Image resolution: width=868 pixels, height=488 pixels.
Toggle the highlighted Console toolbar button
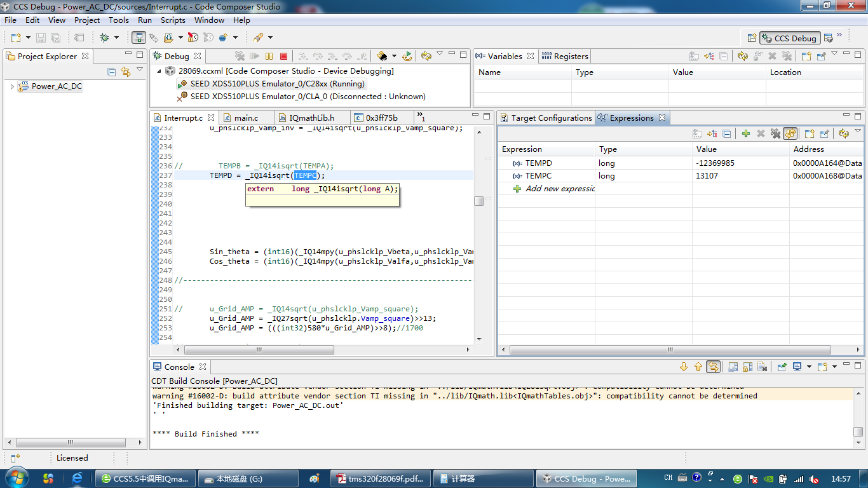[713, 367]
